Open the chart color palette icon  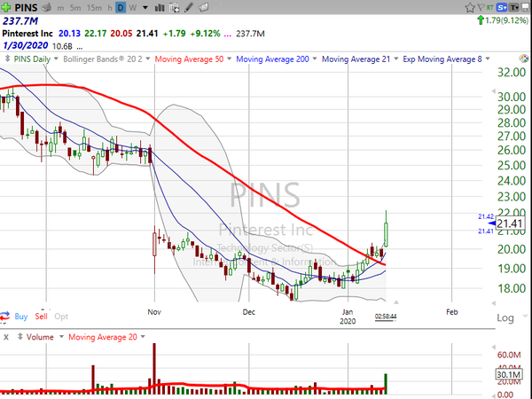pyautogui.click(x=524, y=59)
